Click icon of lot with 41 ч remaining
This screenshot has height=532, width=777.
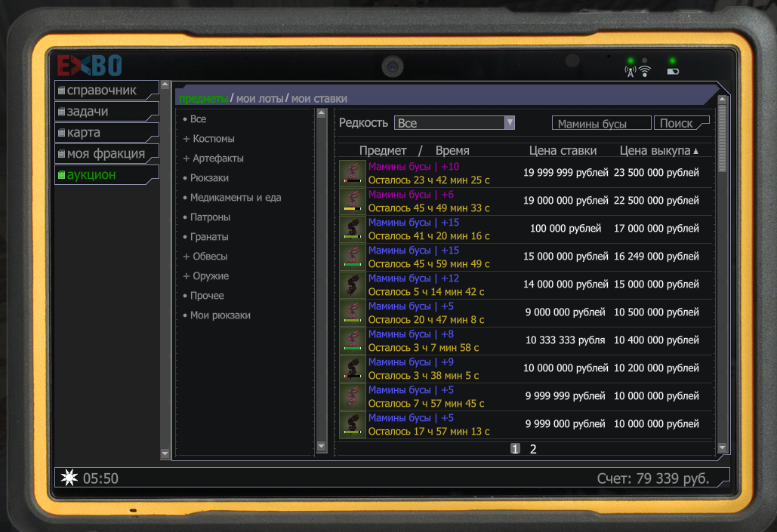click(353, 229)
